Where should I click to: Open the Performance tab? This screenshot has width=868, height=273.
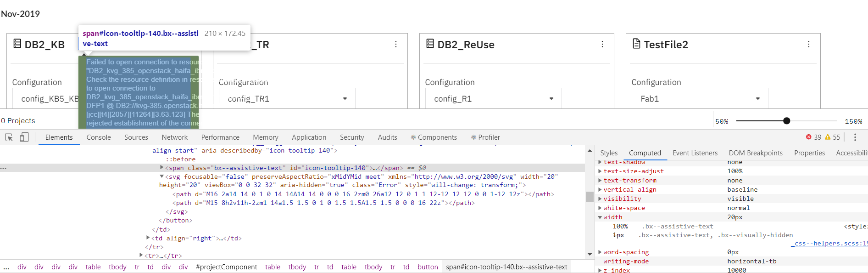click(x=220, y=137)
